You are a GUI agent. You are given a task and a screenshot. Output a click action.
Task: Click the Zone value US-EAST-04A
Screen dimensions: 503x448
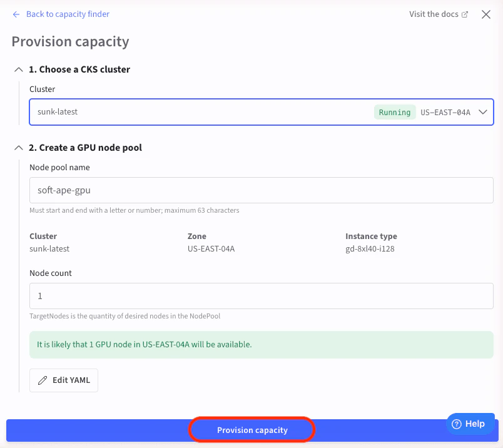211,248
